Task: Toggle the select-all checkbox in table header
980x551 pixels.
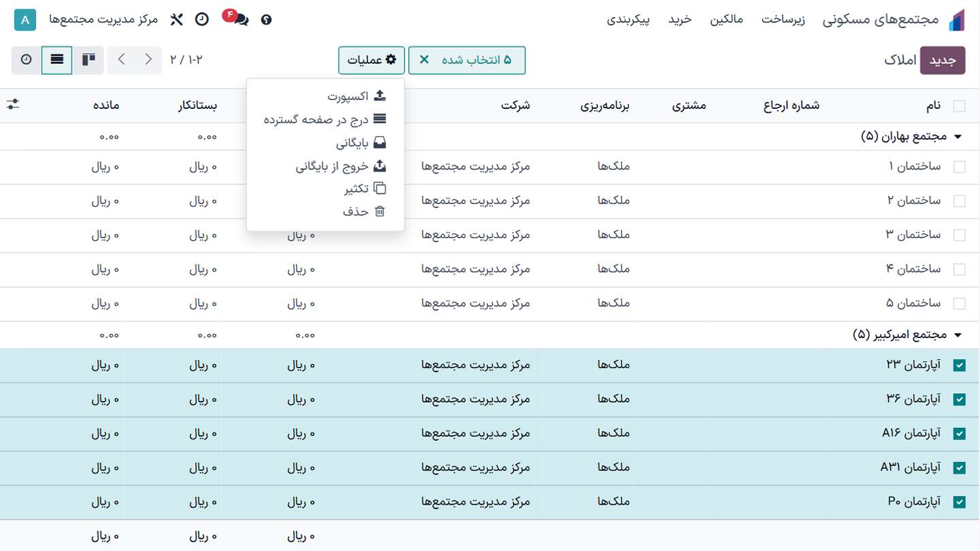Action: pyautogui.click(x=960, y=106)
